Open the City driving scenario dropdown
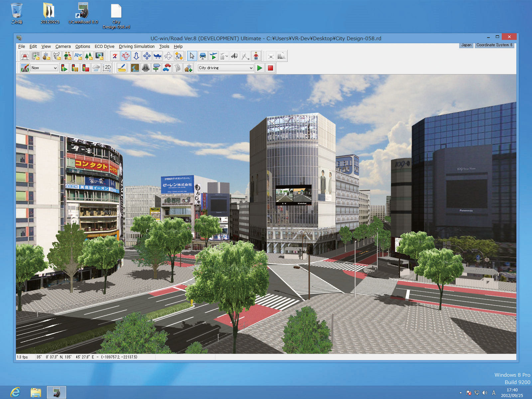This screenshot has height=399, width=532. coord(226,68)
